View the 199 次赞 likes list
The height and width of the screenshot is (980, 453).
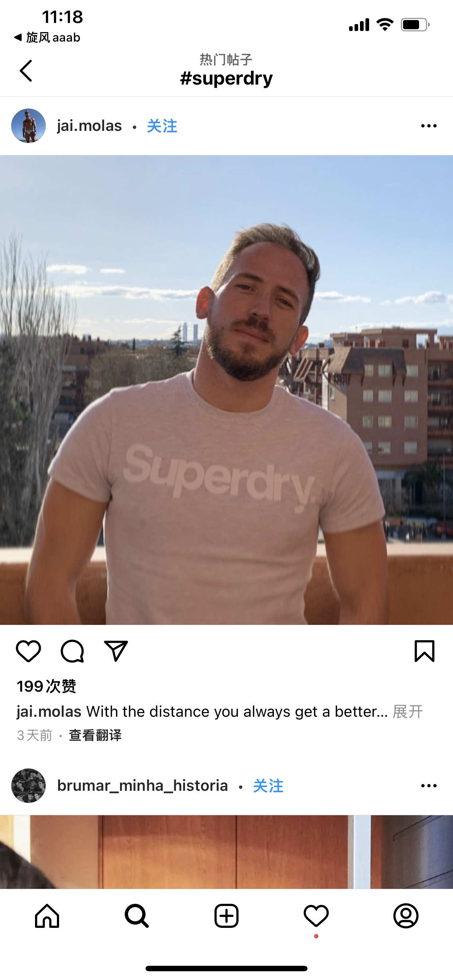click(46, 686)
